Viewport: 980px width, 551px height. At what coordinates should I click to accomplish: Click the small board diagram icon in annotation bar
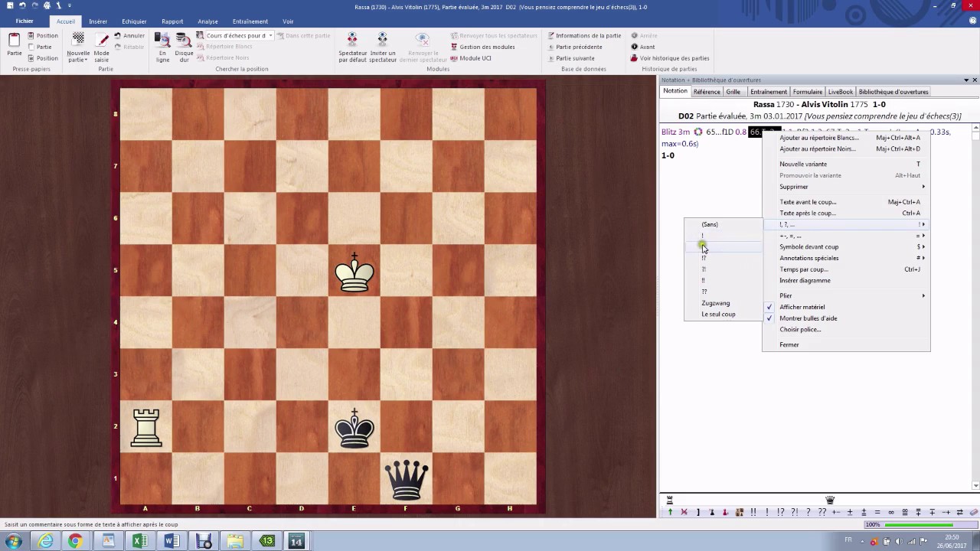(x=740, y=512)
